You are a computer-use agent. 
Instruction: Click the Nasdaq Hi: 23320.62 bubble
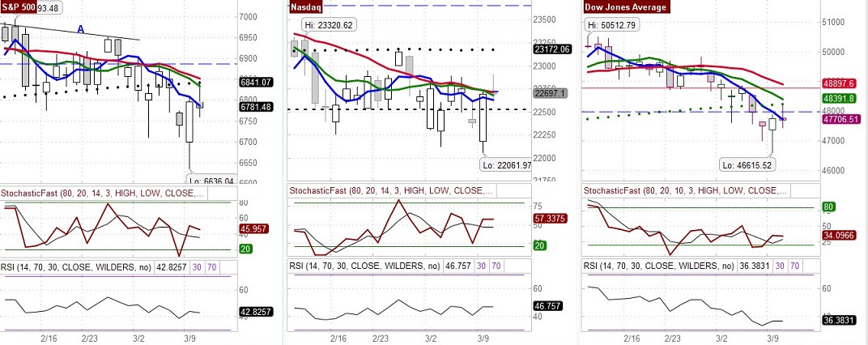[329, 25]
